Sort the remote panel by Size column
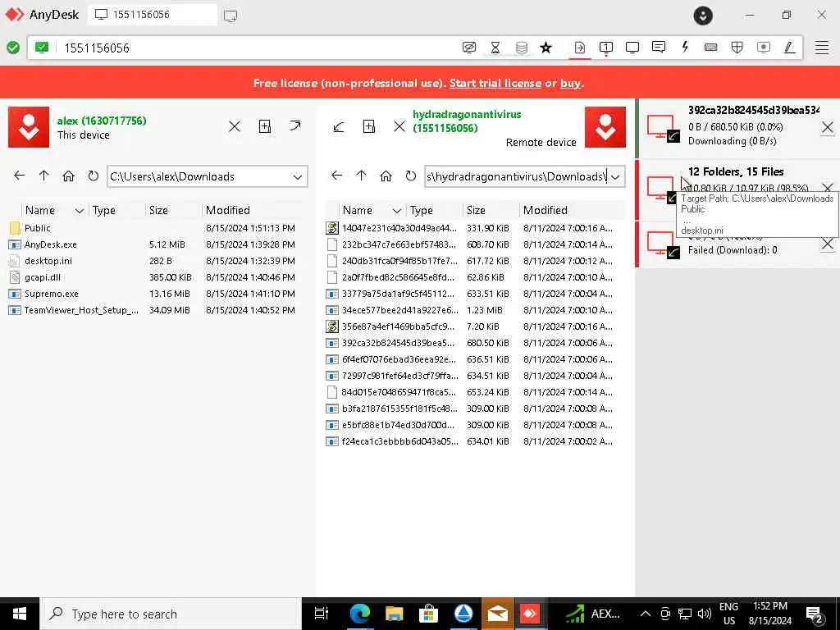Image resolution: width=840 pixels, height=630 pixels. click(x=476, y=210)
